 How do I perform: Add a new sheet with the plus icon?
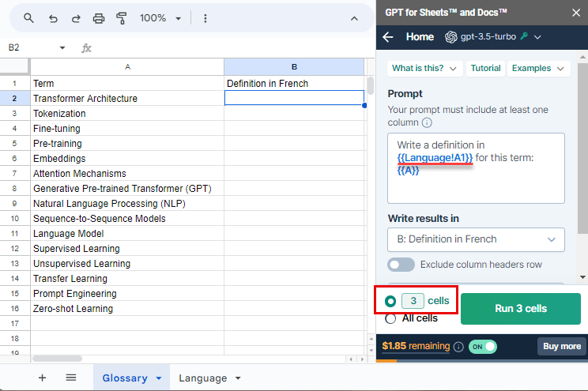point(42,378)
